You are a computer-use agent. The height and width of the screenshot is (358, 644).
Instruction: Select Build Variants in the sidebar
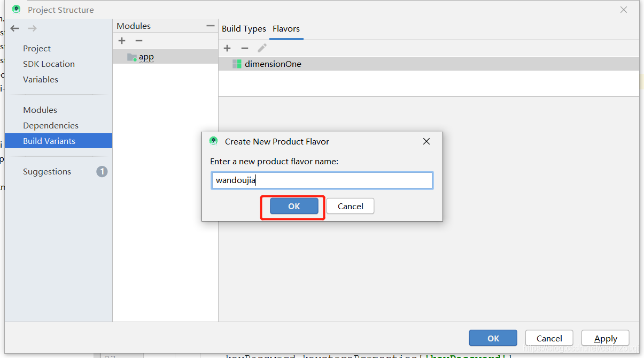[x=58, y=141]
